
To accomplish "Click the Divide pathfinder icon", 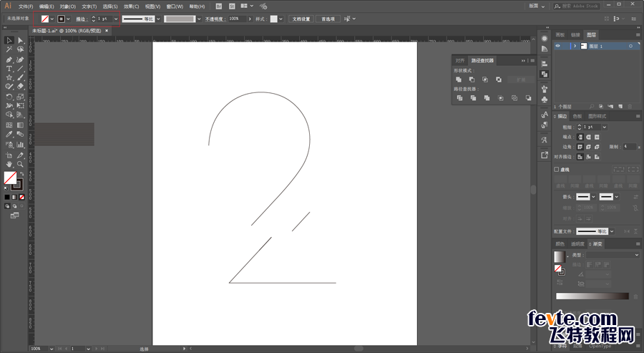I will 459,98.
